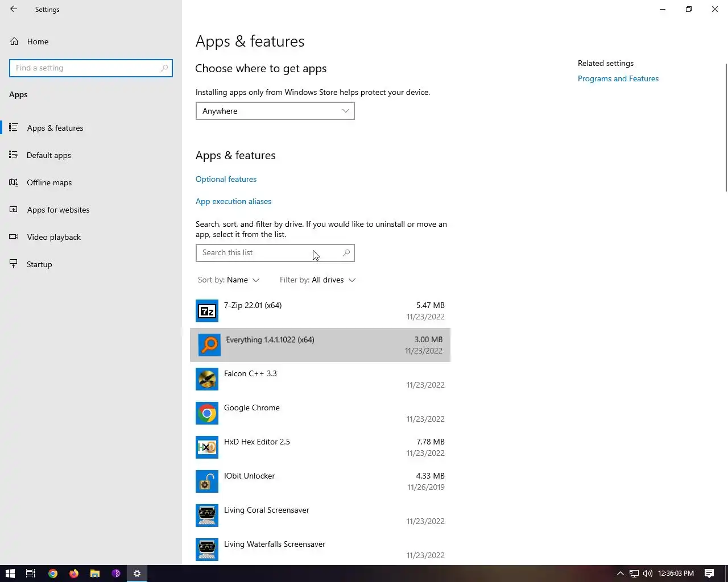
Task: Select 7-Zip 22.01 (x64) entry
Action: tap(320, 311)
